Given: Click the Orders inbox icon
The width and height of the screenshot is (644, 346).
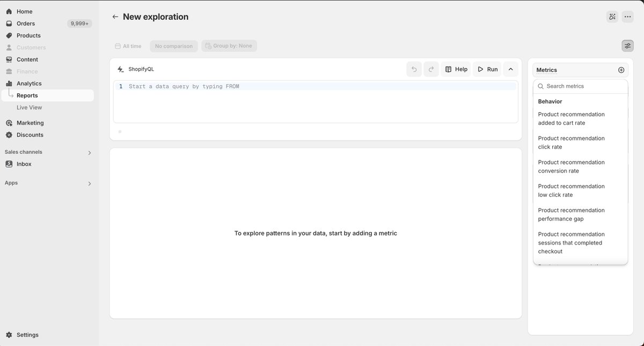Looking at the screenshot, I should pos(9,24).
